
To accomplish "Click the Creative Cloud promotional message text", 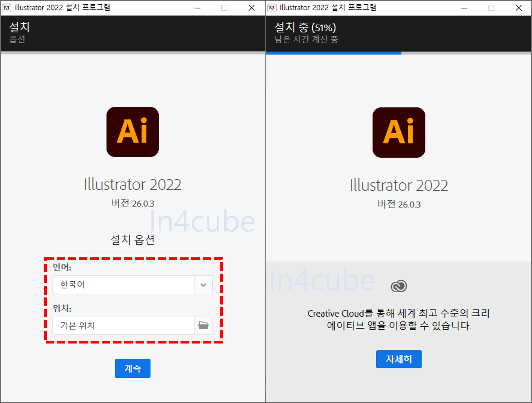I will 399,319.
